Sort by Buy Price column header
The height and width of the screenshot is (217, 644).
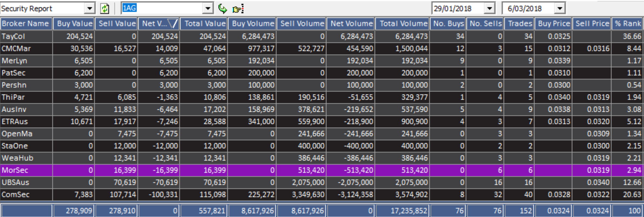(x=553, y=24)
